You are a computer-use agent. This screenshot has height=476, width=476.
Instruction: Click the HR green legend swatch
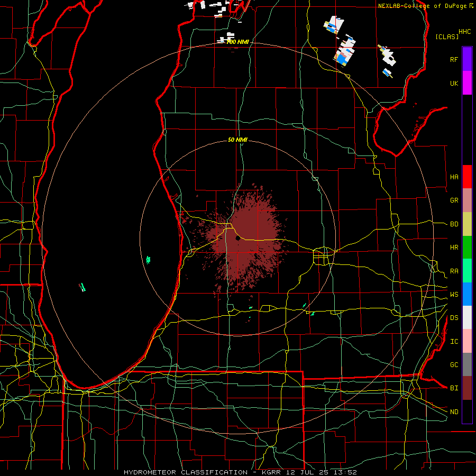tap(467, 248)
